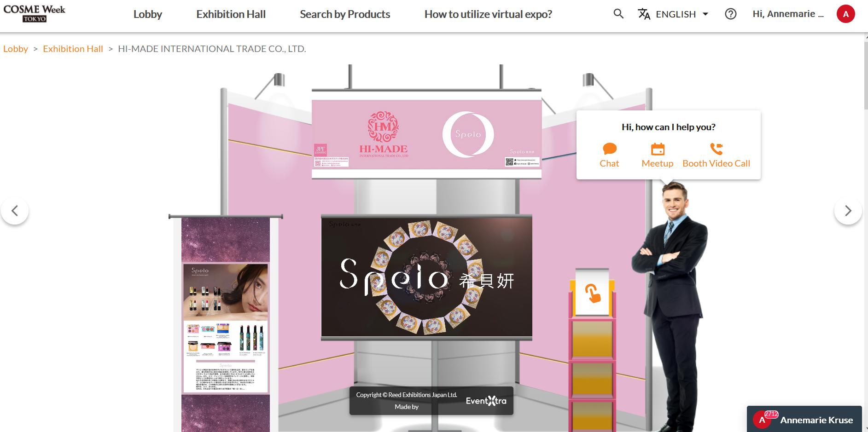Open the Meetup calendar icon
This screenshot has width=868, height=432.
pos(657,149)
